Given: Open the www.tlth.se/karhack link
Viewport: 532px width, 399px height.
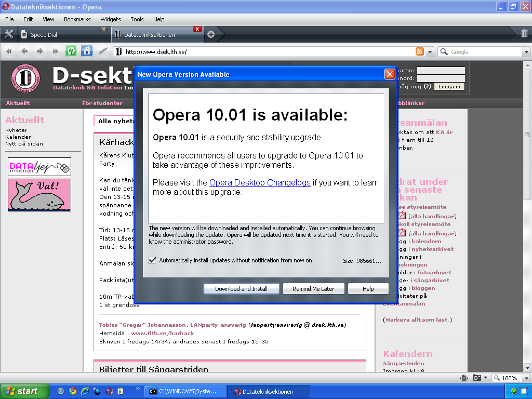Looking at the screenshot, I should [x=163, y=333].
